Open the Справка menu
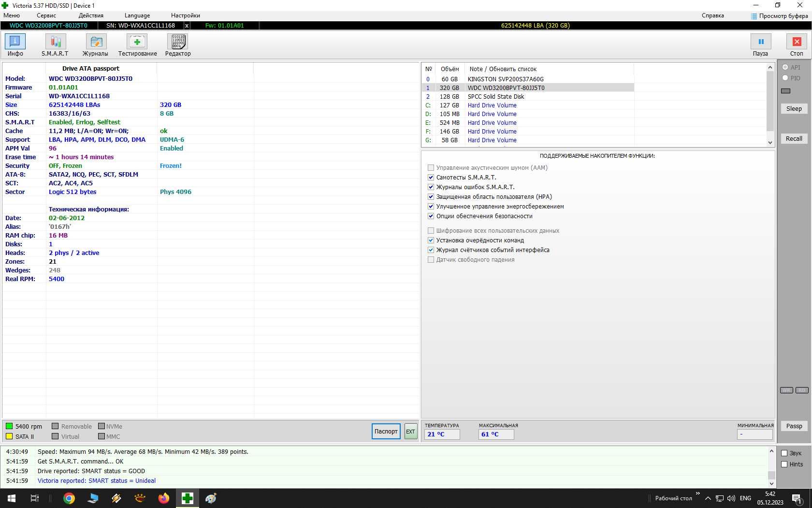Viewport: 812px width, 508px height. [x=713, y=15]
